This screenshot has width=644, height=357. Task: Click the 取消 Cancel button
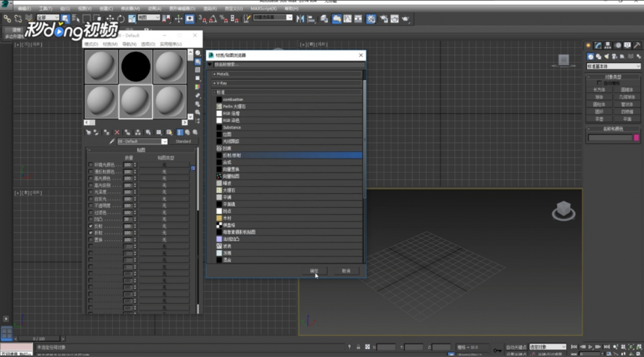(x=346, y=271)
